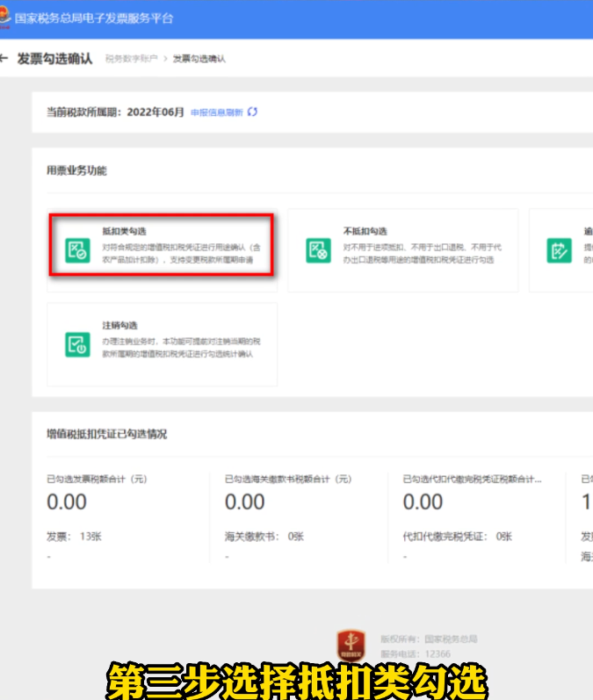Click the 不抵扣勾选 green icon
Image resolution: width=593 pixels, height=700 pixels.
click(x=318, y=250)
